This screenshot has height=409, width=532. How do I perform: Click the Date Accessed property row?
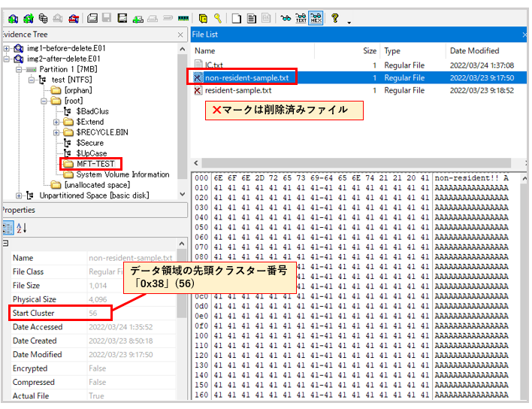point(93,327)
